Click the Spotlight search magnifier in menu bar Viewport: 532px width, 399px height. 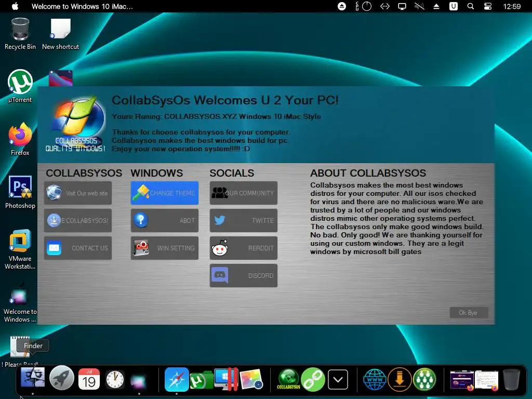pos(470,6)
